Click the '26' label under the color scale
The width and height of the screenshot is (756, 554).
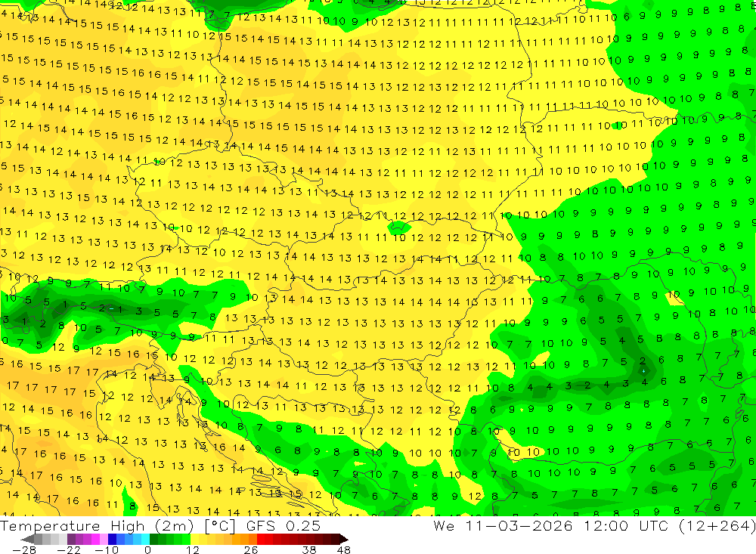tap(251, 550)
